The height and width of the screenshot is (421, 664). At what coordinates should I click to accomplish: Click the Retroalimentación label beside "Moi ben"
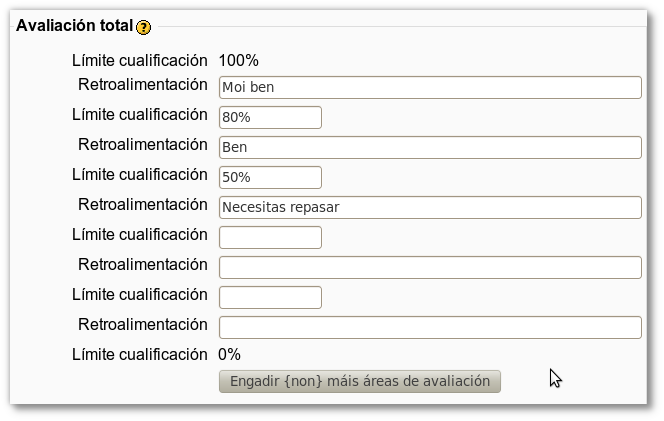[x=143, y=85]
